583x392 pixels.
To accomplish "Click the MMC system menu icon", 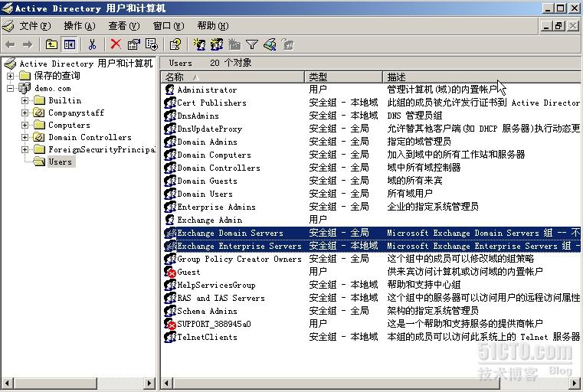I will tap(8, 26).
